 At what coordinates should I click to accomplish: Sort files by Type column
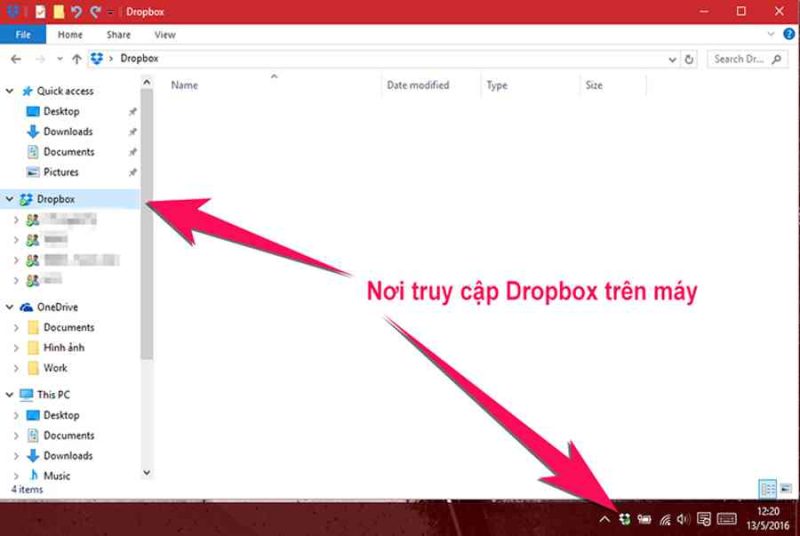point(496,85)
